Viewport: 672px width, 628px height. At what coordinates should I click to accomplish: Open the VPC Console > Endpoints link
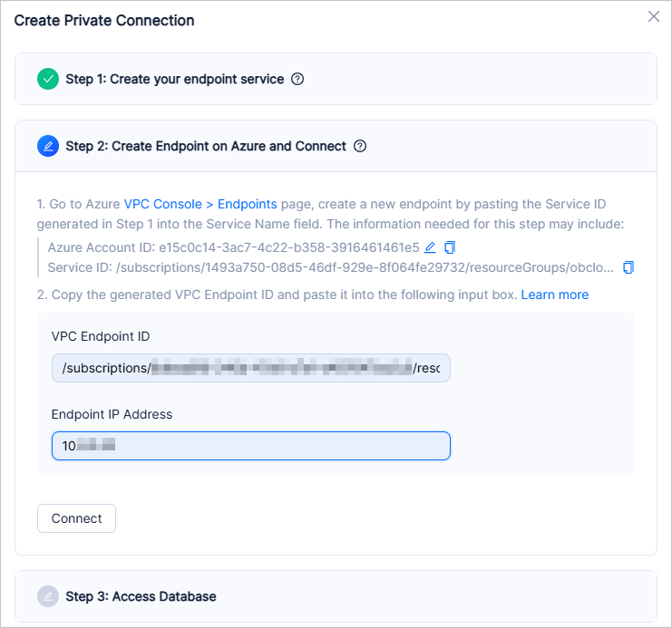pos(200,205)
